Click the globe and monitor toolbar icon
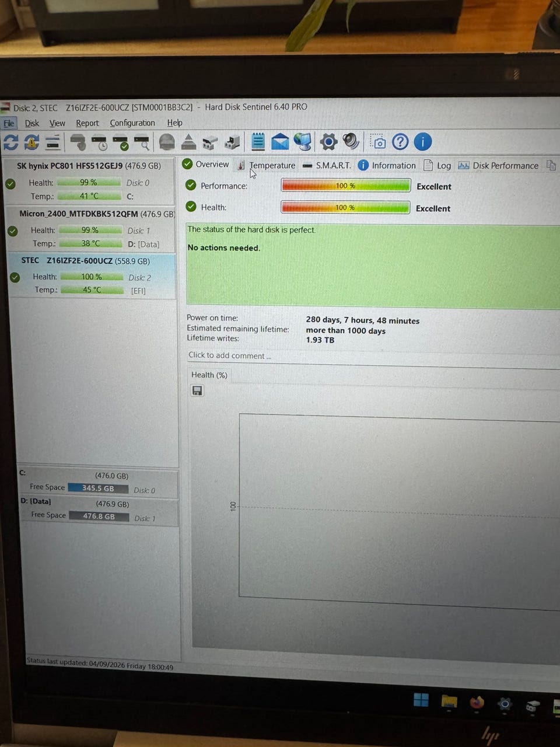The width and height of the screenshot is (560, 747). pos(303,141)
